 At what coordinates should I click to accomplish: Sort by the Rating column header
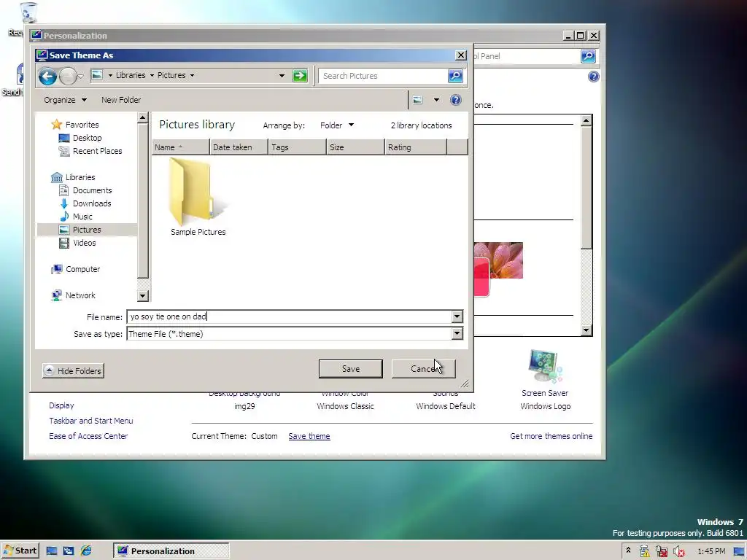pyautogui.click(x=415, y=147)
